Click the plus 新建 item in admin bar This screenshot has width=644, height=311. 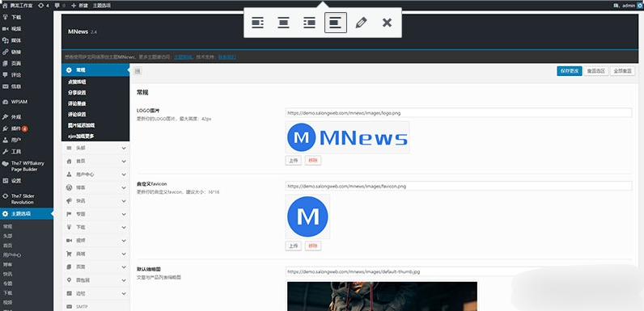tap(78, 6)
